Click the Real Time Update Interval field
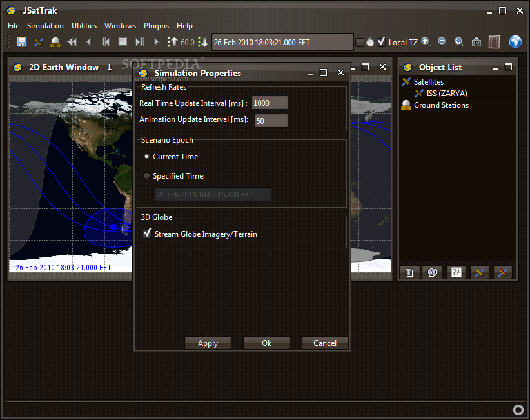The width and height of the screenshot is (530, 420). click(270, 103)
